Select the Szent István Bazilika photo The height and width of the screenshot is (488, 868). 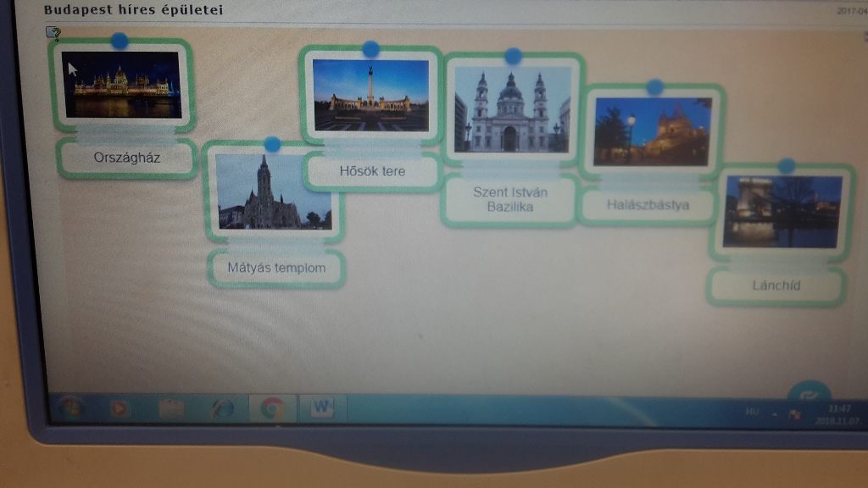pyautogui.click(x=512, y=112)
